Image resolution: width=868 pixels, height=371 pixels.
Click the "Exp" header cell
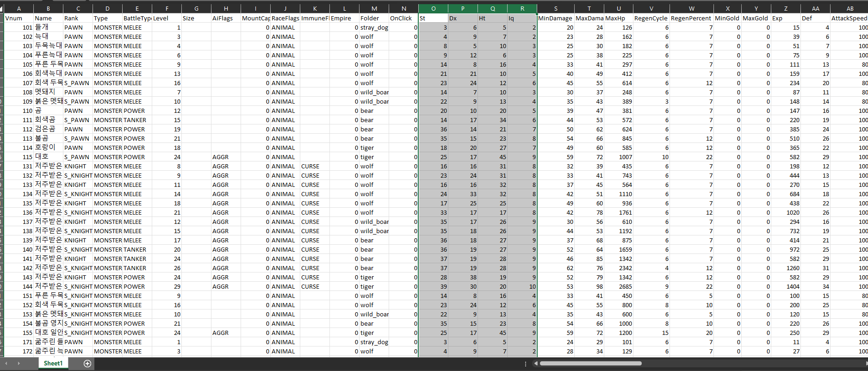click(786, 19)
